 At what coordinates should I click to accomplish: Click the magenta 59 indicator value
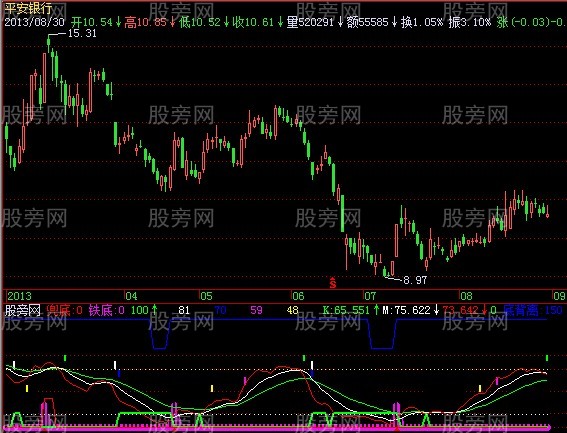click(256, 310)
